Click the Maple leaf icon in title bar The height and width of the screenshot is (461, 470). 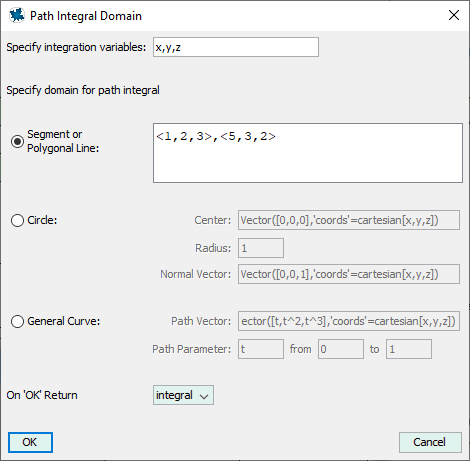pos(17,15)
